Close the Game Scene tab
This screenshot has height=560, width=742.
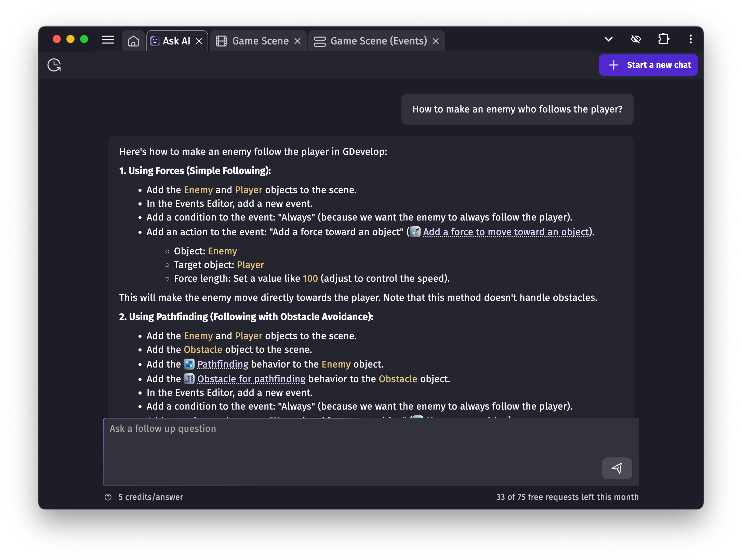point(297,41)
